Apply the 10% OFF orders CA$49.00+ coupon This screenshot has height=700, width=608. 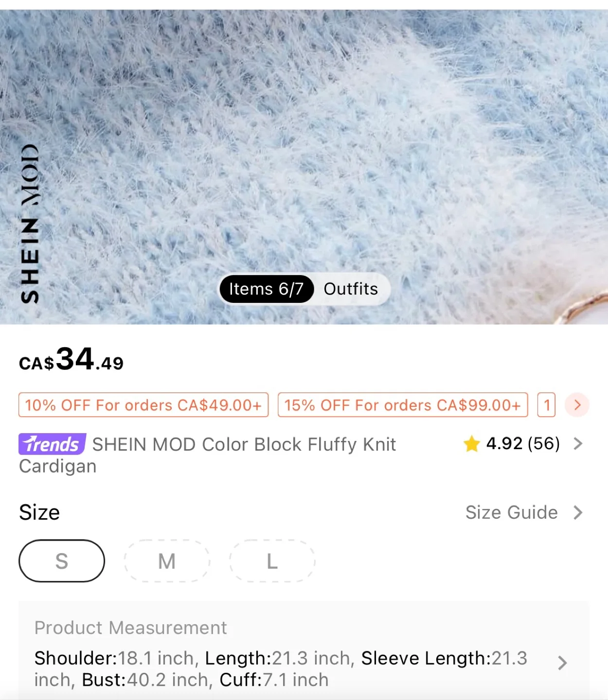pos(143,405)
